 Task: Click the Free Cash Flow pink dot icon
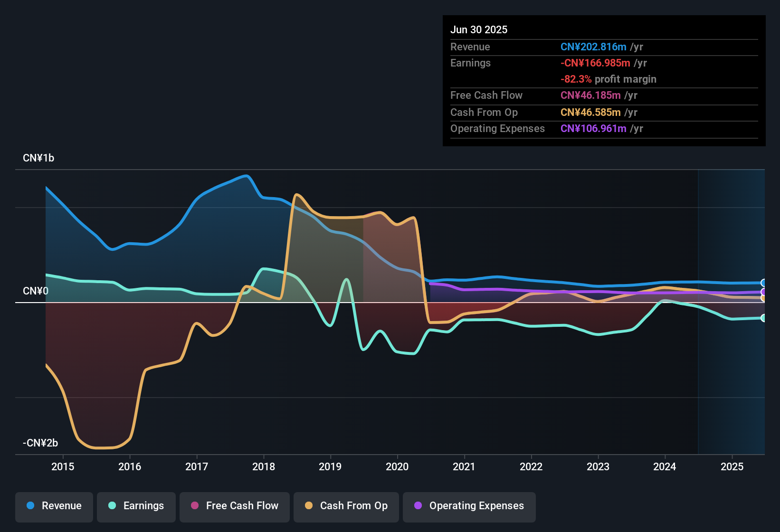pos(195,506)
